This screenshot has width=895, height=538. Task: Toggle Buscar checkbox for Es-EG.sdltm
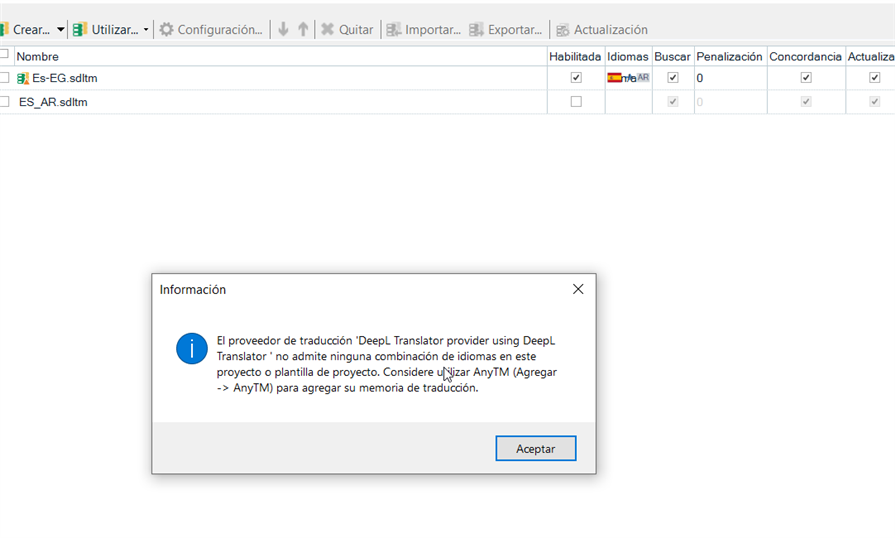(673, 78)
